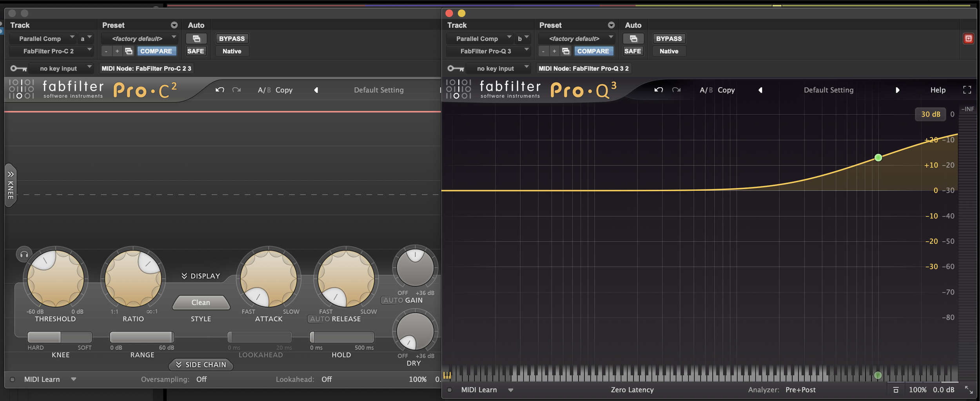The width and height of the screenshot is (980, 401).
Task: Toggle audition headphone icon near Threshold
Action: pos(24,255)
